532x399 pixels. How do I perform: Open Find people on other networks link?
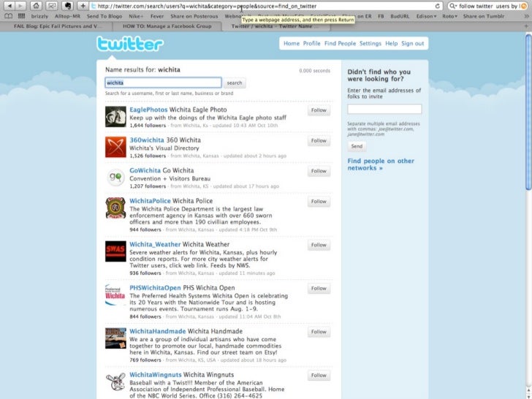tap(381, 164)
